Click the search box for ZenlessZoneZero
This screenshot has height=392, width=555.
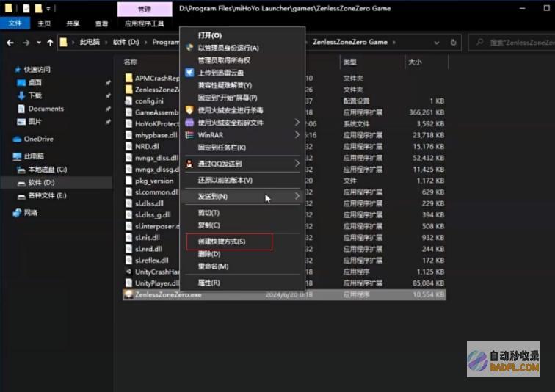(512, 43)
